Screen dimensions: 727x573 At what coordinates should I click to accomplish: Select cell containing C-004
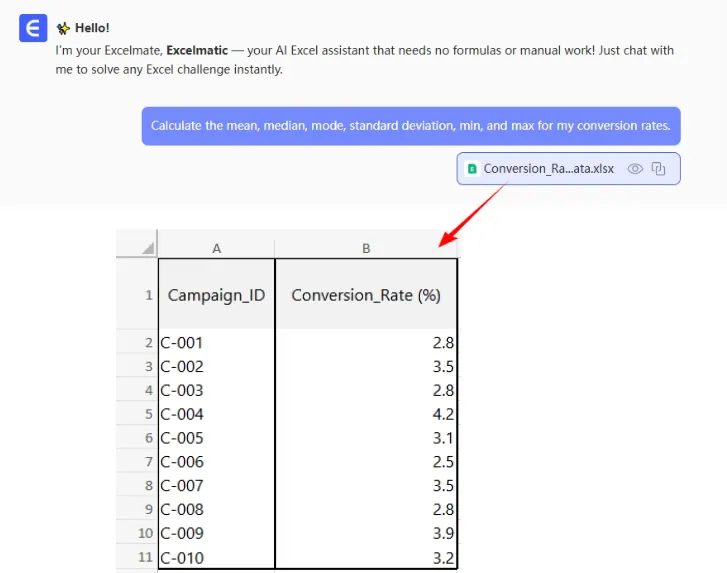(x=216, y=414)
